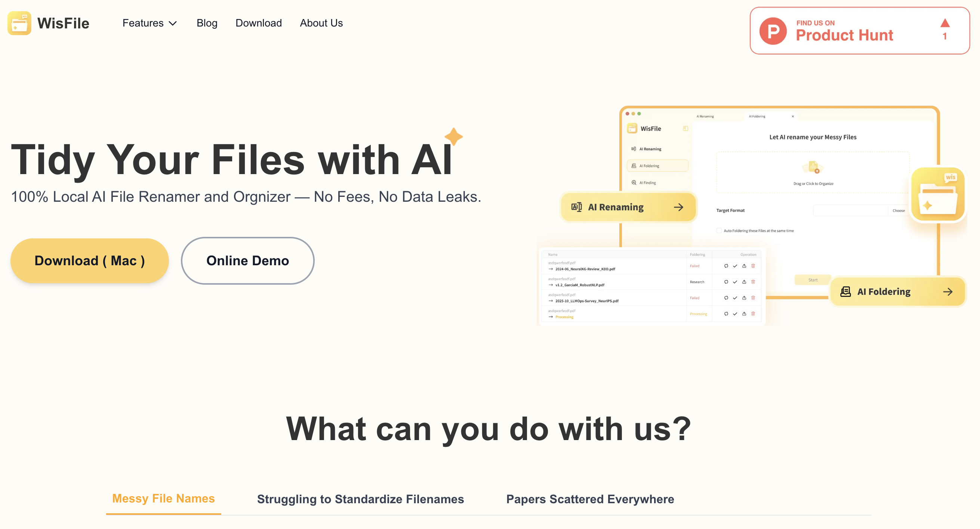
Task: Click the Target Format input field
Action: (850, 210)
